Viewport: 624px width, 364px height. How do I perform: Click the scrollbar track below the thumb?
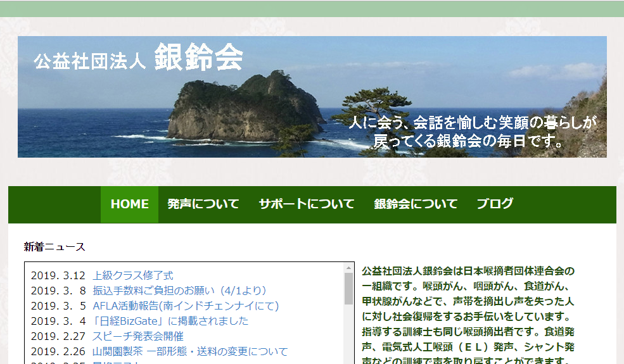coord(348,336)
